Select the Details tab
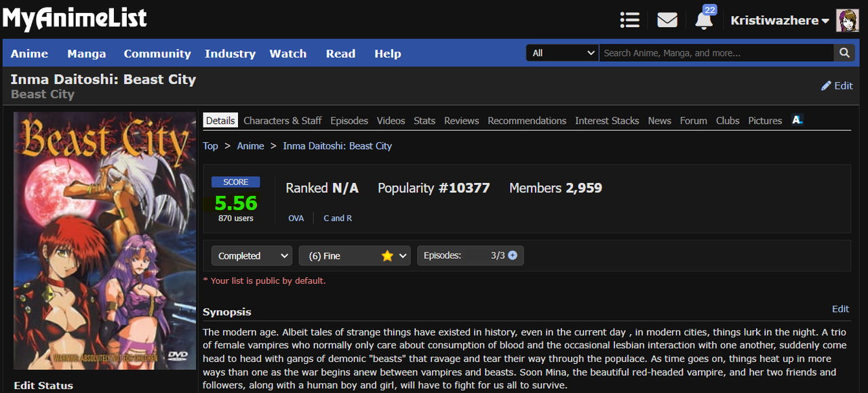The width and height of the screenshot is (868, 393). [x=220, y=121]
